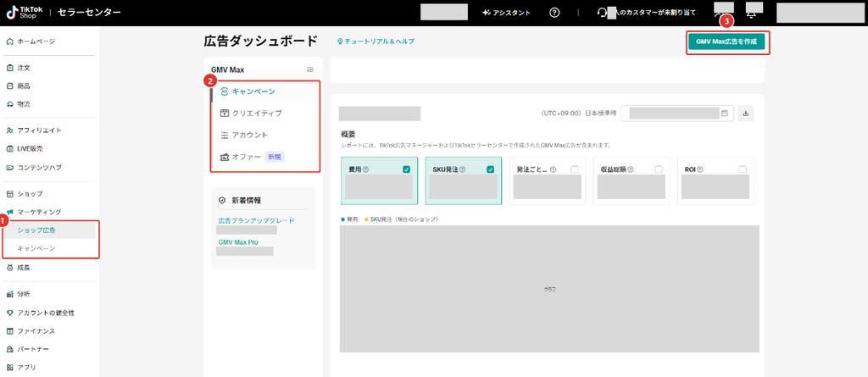Click the 新着情報 heading

point(247,201)
